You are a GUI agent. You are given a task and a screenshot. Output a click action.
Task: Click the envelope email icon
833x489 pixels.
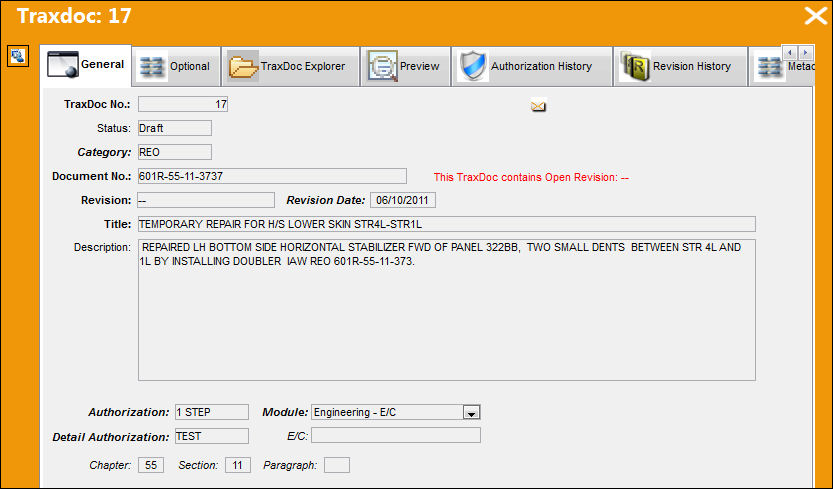(538, 106)
